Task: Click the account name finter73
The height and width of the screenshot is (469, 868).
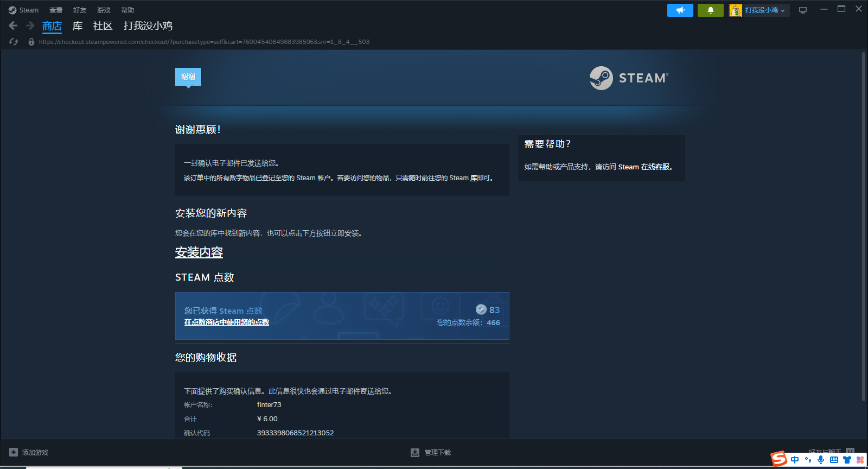Action: tap(269, 404)
